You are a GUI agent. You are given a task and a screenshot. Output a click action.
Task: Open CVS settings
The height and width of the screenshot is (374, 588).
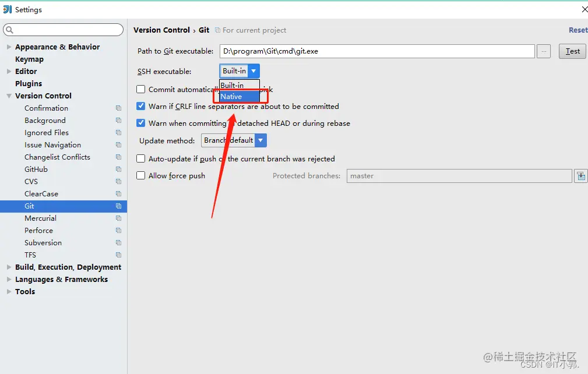click(31, 182)
